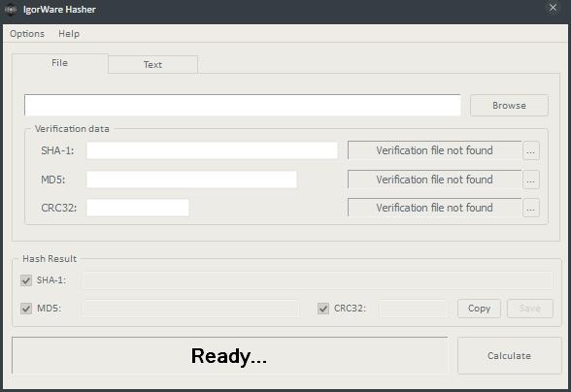The height and width of the screenshot is (392, 571).
Task: Click the CRC32 verification data field
Action: point(138,208)
